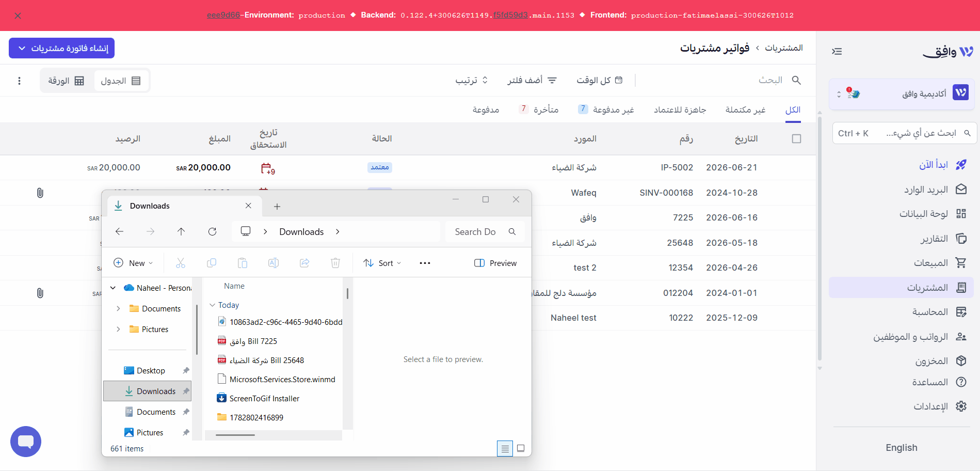This screenshot has width=980, height=471.
Task: Switch Explorer to details view icon
Action: click(x=505, y=448)
